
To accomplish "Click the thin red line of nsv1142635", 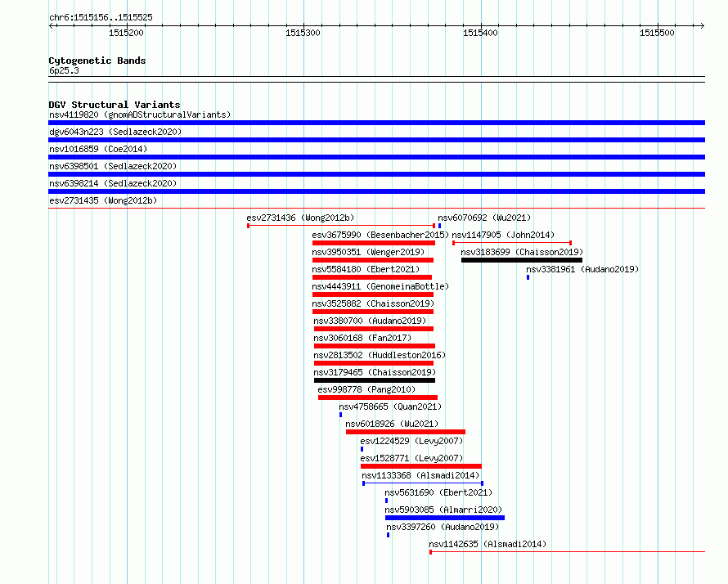I will [x=568, y=552].
